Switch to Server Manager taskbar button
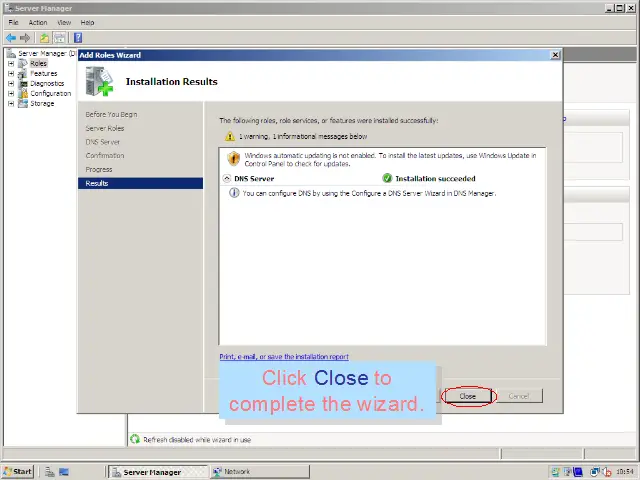 click(x=158, y=472)
